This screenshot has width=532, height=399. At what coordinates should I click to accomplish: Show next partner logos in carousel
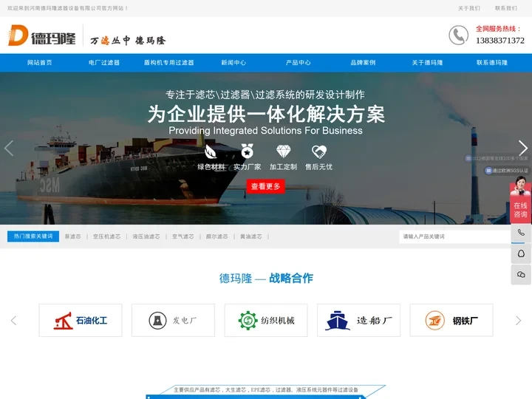click(518, 320)
